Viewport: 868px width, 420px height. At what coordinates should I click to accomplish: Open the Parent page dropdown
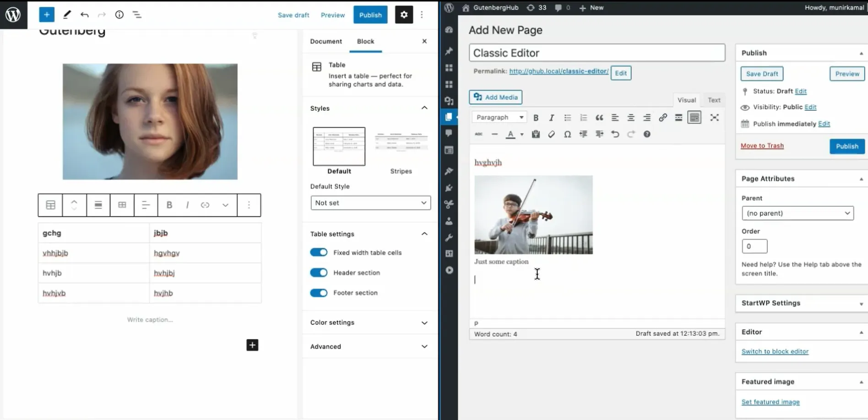click(797, 213)
